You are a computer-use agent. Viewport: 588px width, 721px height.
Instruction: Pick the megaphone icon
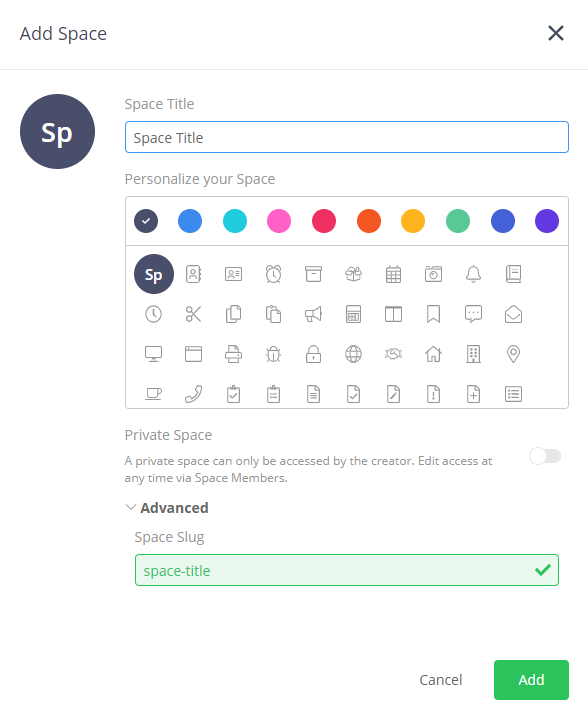(314, 314)
